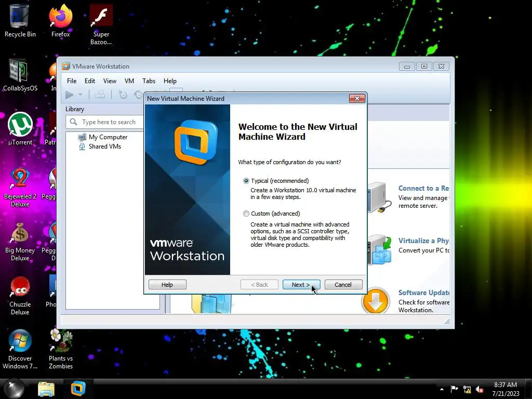Maximize the VMware Workstation window

coord(424,66)
